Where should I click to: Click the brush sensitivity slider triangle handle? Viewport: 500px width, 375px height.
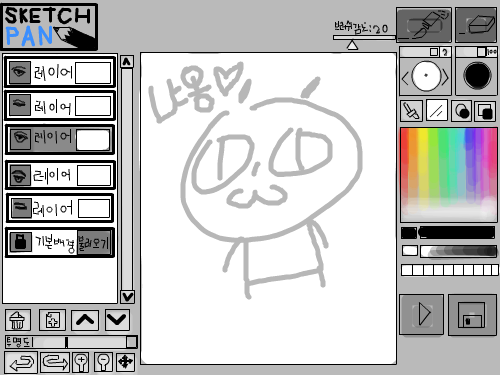(x=352, y=45)
